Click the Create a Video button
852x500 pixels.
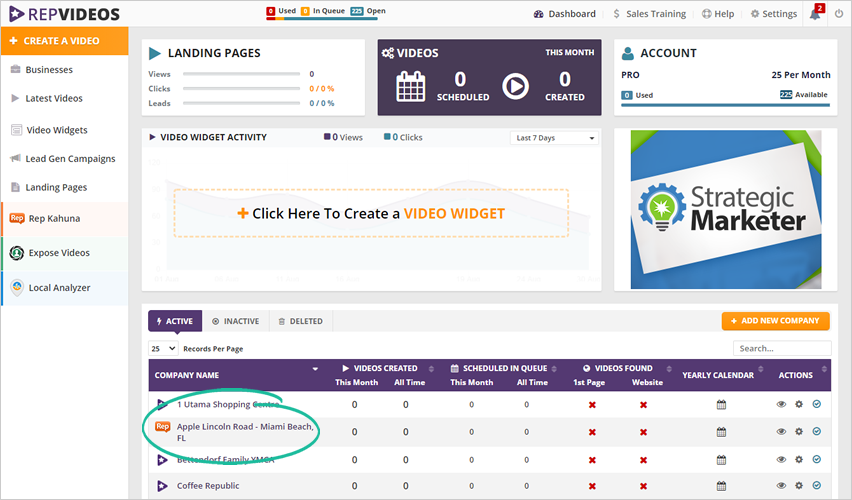coord(64,41)
